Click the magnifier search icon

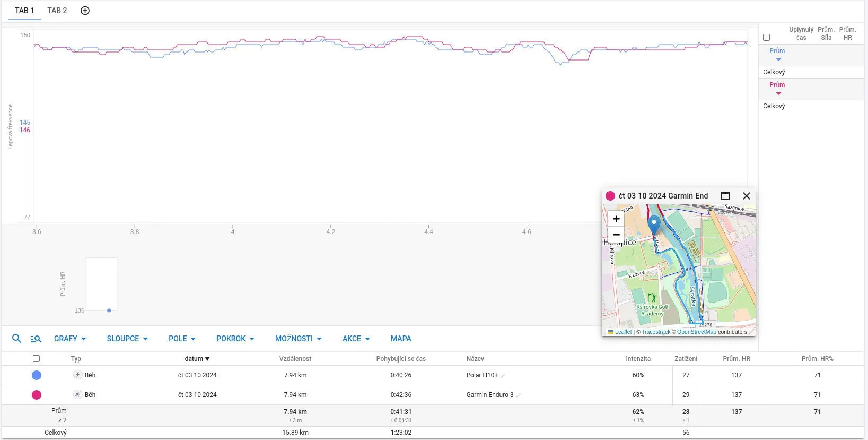pos(16,339)
